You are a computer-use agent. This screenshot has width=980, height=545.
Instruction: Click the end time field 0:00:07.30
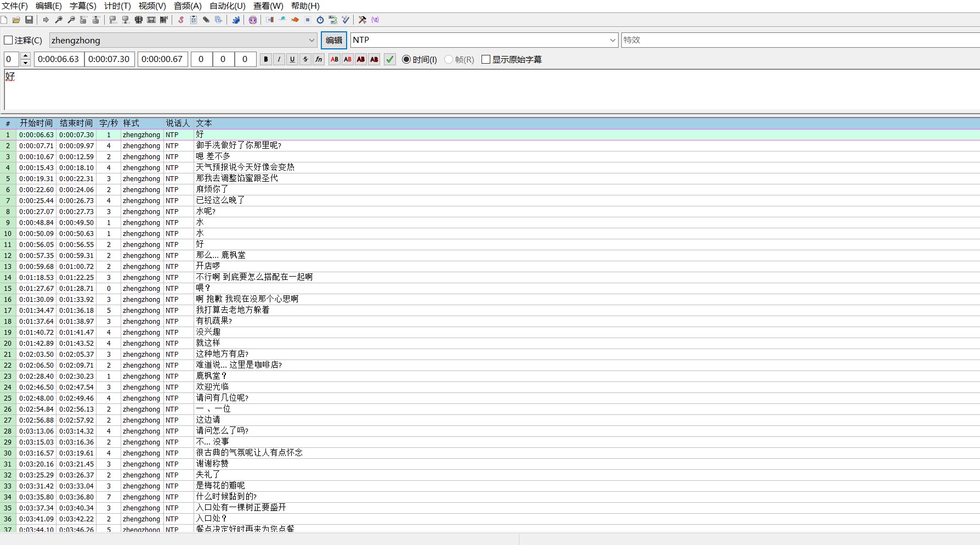pos(110,59)
